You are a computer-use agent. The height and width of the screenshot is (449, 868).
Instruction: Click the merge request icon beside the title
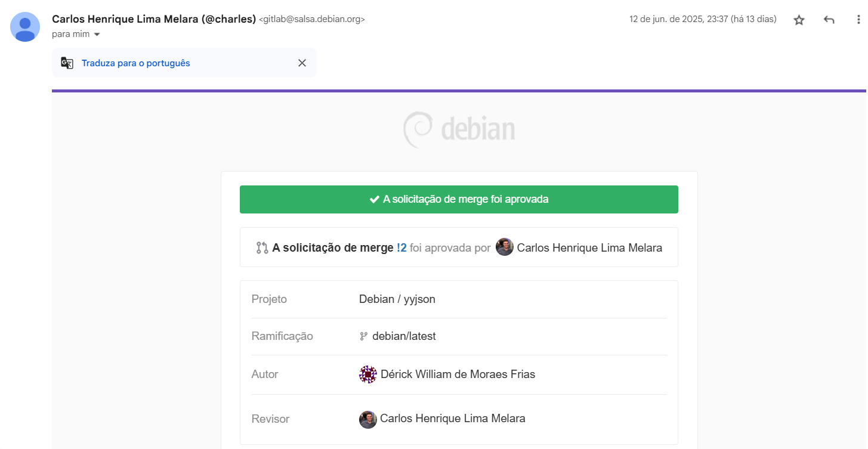262,247
